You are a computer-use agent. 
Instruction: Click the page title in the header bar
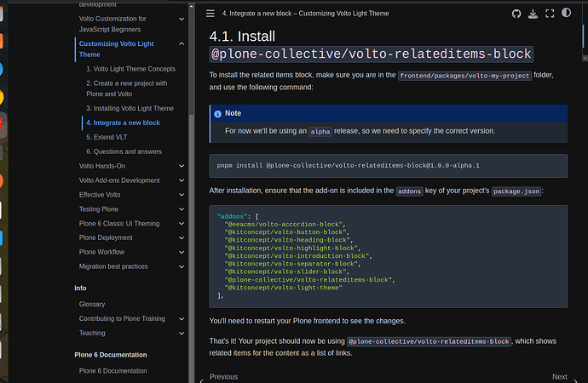[x=305, y=14]
